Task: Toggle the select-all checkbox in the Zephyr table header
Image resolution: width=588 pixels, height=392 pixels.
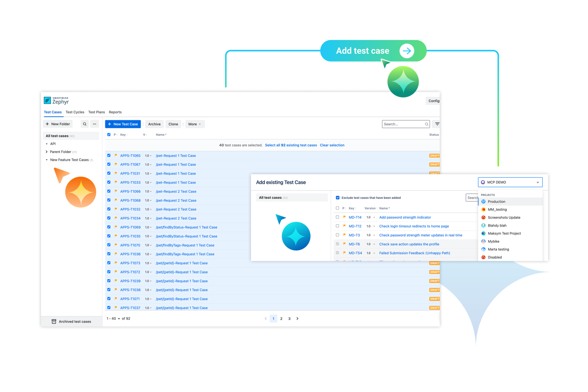Action: pyautogui.click(x=109, y=135)
